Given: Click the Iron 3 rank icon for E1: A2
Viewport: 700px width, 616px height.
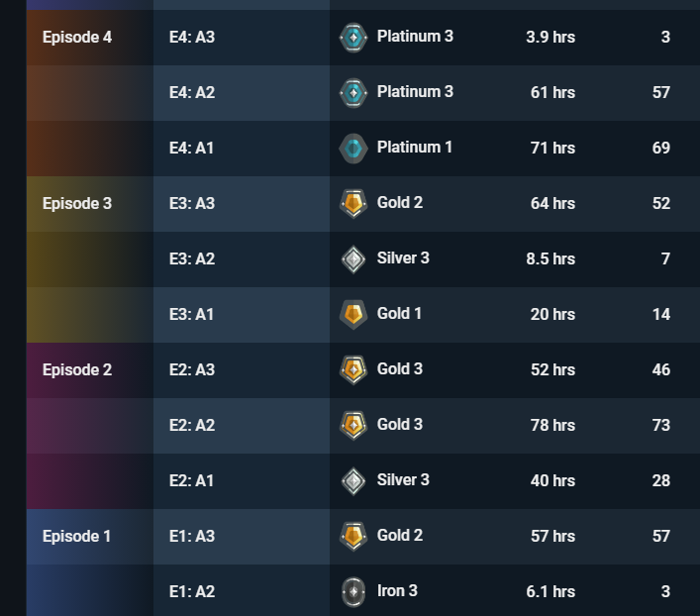Looking at the screenshot, I should [353, 592].
